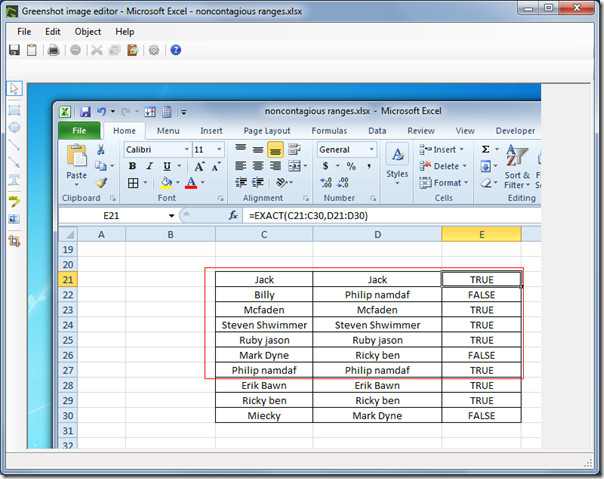Open Greenshot's Edit menu
Viewport: 604px width, 479px height.
52,32
